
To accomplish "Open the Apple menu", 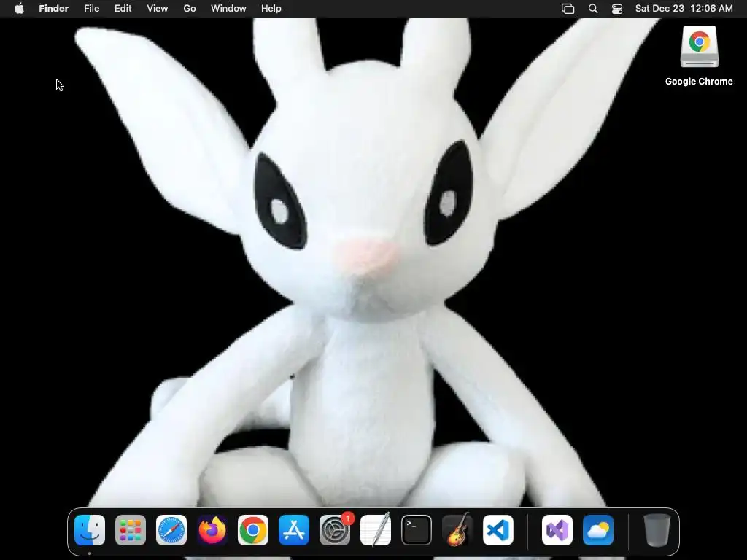I will pyautogui.click(x=19, y=9).
